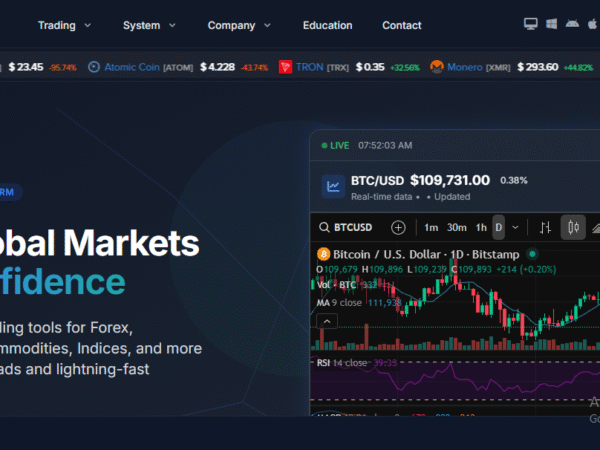Expand the Company menu
600x450 pixels.
pyautogui.click(x=238, y=25)
